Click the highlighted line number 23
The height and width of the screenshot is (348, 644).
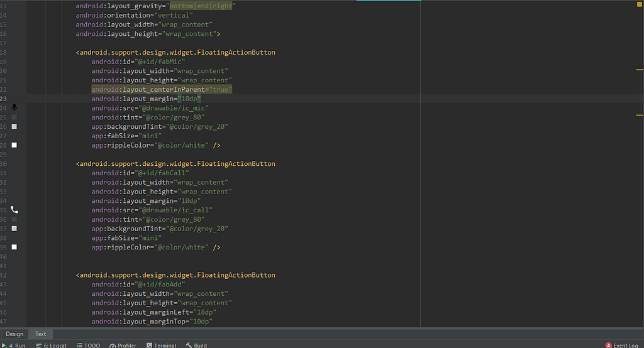tap(3, 99)
